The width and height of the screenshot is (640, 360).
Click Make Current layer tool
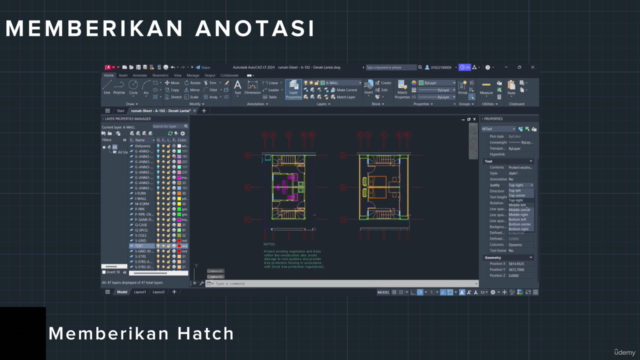[x=343, y=90]
